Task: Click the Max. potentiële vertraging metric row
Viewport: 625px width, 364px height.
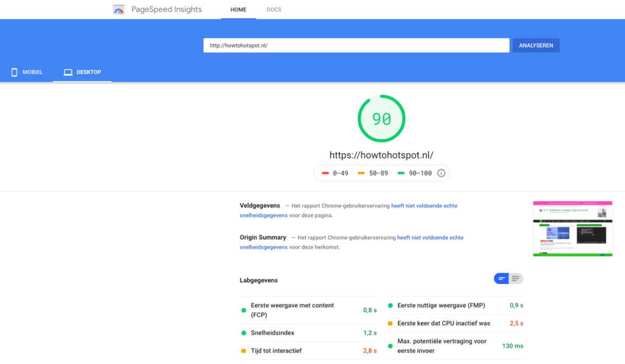Action: [455, 346]
